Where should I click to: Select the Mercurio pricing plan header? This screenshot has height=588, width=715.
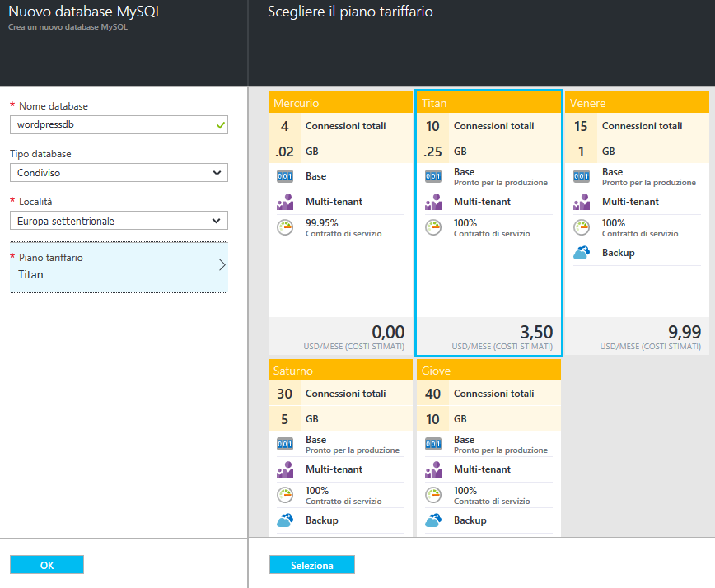tap(340, 103)
